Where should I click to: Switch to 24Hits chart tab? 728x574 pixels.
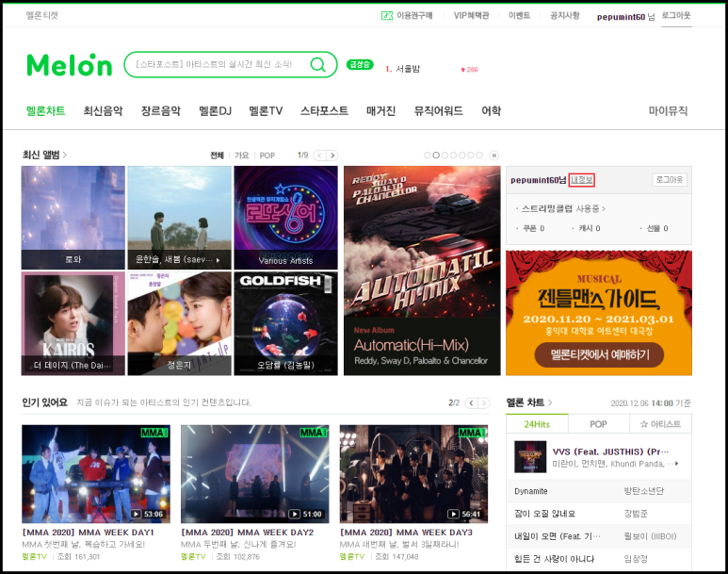[x=537, y=424]
